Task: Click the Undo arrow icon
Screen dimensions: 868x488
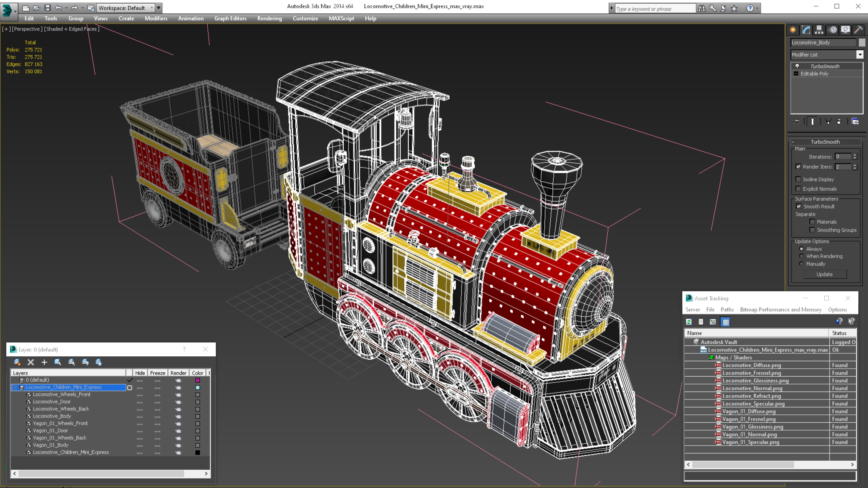Action: coord(58,8)
